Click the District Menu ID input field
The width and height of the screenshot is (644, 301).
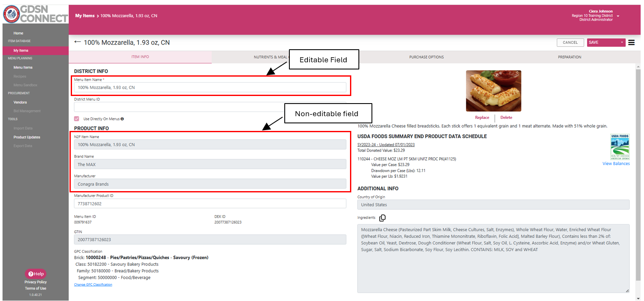click(210, 107)
